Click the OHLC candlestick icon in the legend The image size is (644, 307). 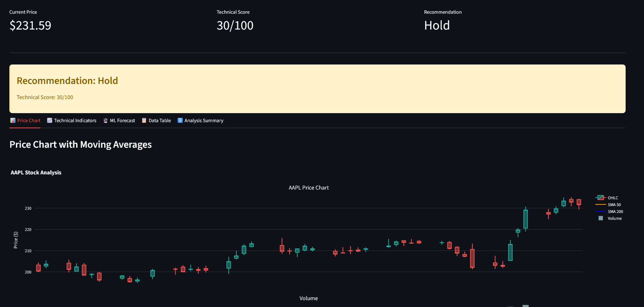pyautogui.click(x=600, y=198)
